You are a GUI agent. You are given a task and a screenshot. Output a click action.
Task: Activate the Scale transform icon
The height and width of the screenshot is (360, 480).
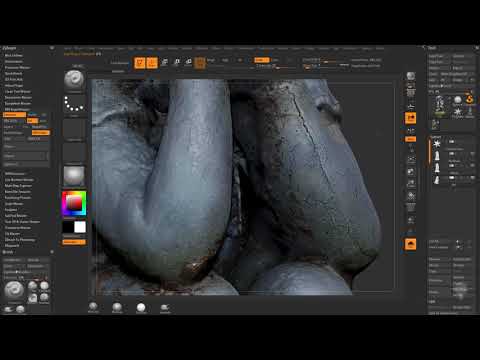[177, 62]
